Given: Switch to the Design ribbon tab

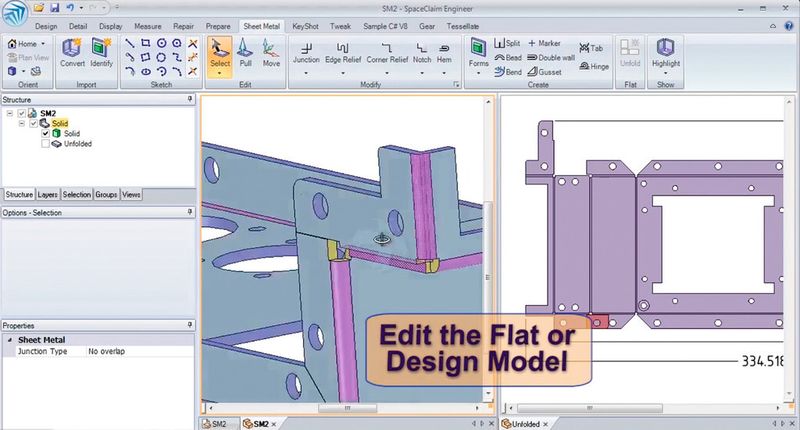Looking at the screenshot, I should [46, 26].
